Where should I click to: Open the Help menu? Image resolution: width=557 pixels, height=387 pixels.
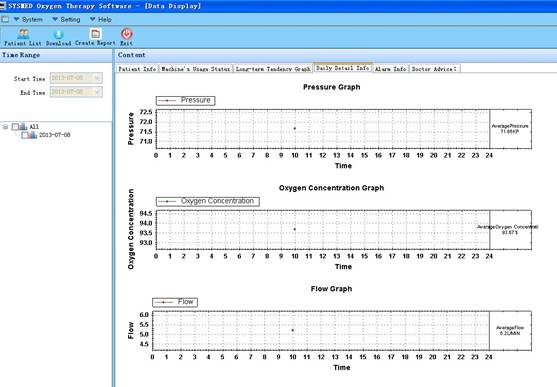click(x=101, y=20)
